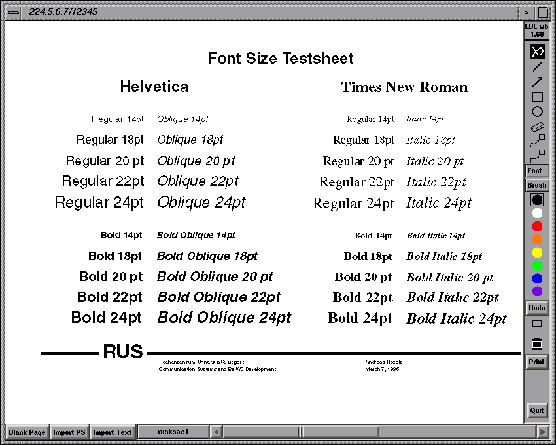This screenshot has height=445, width=556.
Task: Select the freehand scribble drawing tool
Action: pyautogui.click(x=537, y=51)
